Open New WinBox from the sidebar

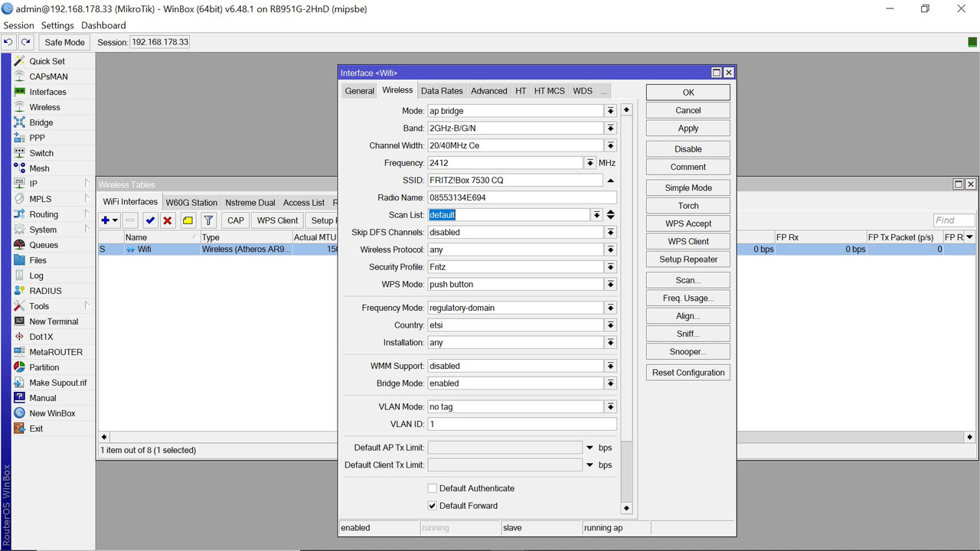(52, 413)
